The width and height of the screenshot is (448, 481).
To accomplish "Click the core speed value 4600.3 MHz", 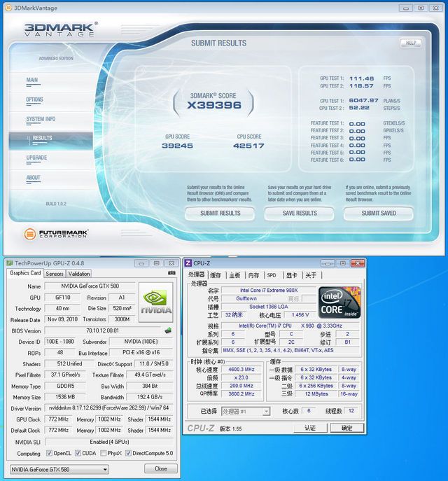I will click(241, 370).
